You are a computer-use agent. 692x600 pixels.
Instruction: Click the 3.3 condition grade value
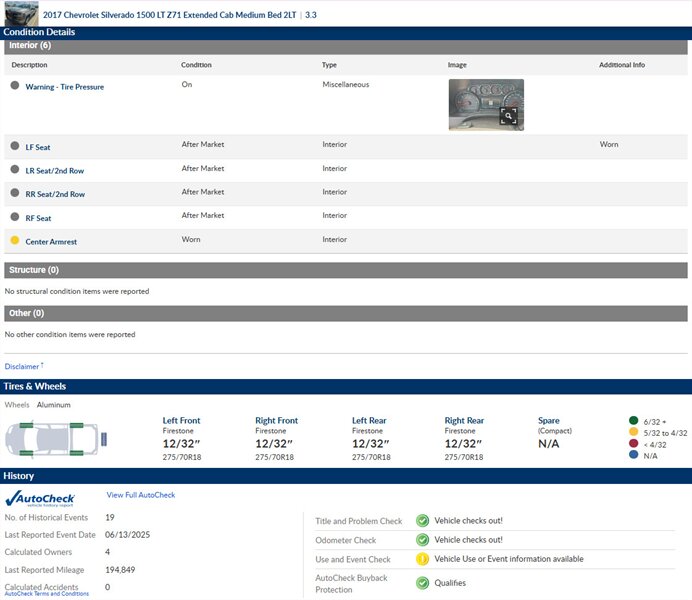pos(311,15)
